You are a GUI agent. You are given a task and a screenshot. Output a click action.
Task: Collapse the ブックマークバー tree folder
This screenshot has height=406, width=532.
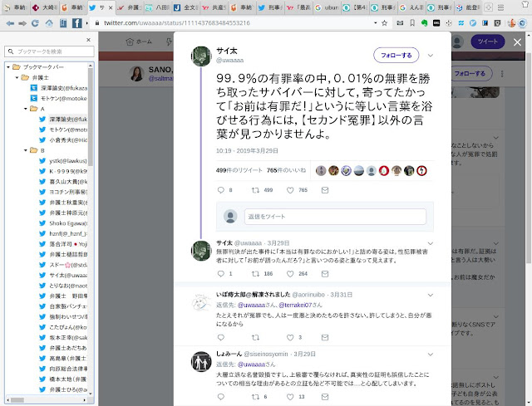tap(8, 67)
